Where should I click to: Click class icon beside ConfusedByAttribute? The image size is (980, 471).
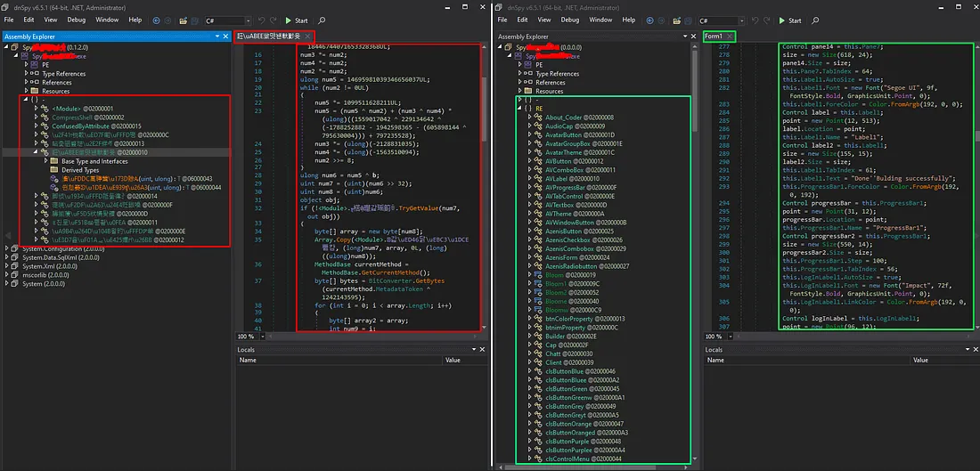click(x=45, y=126)
